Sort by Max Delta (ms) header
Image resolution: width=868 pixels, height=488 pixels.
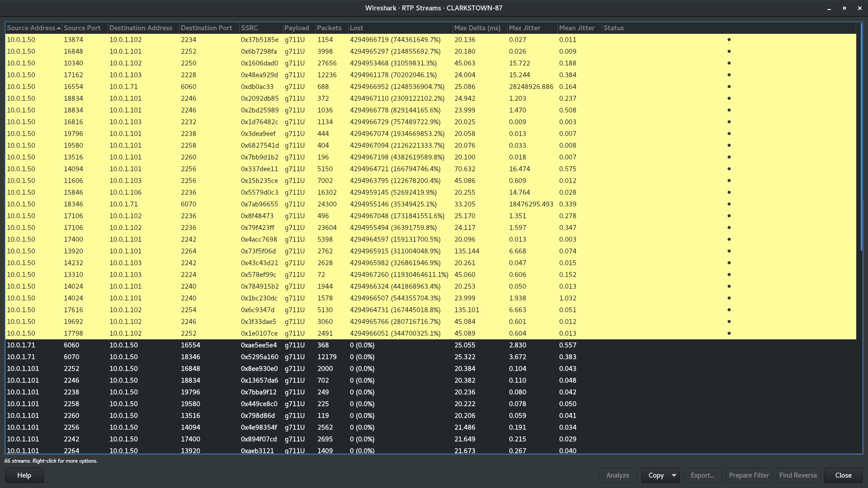tap(480, 28)
